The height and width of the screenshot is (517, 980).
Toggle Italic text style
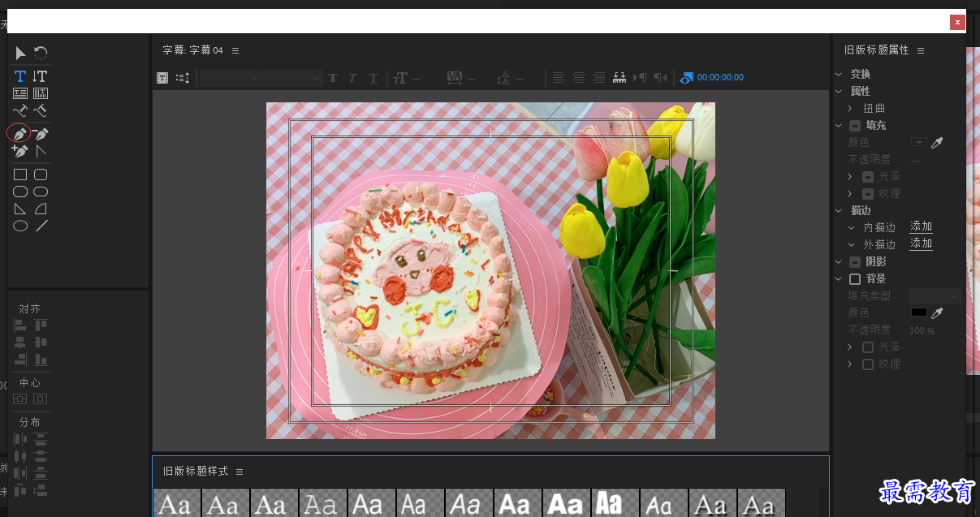(352, 78)
